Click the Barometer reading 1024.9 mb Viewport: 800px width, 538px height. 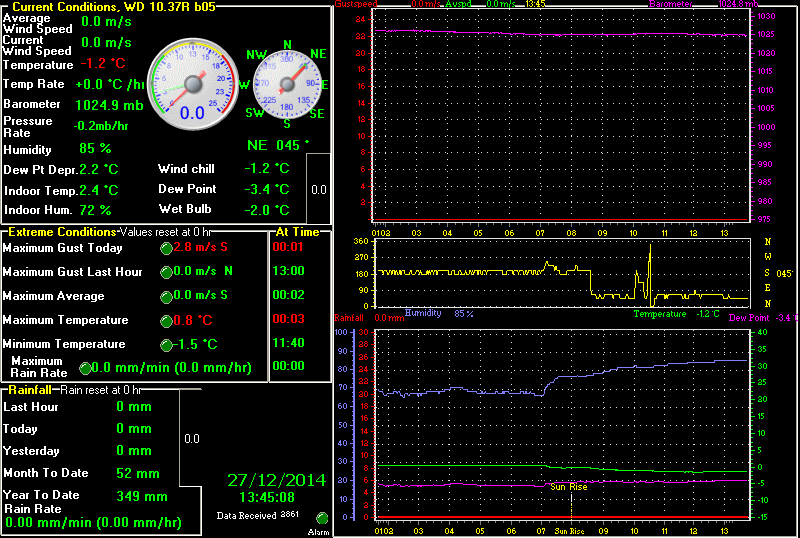(108, 104)
